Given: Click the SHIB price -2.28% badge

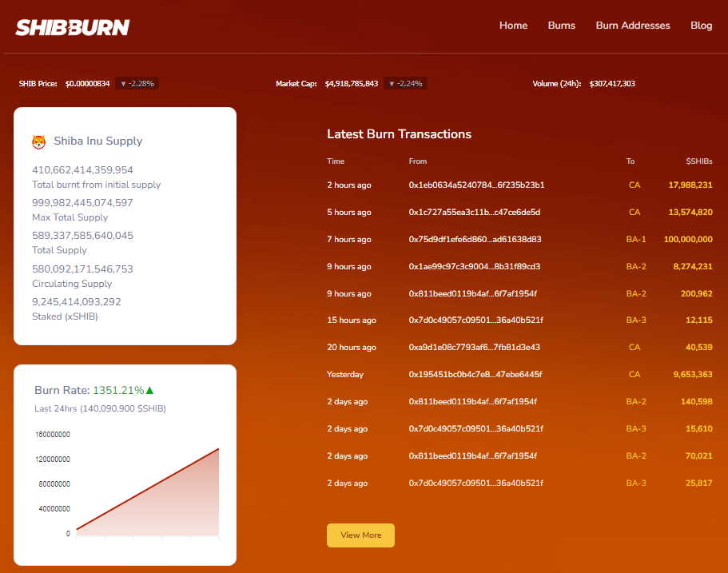Looking at the screenshot, I should tap(137, 84).
